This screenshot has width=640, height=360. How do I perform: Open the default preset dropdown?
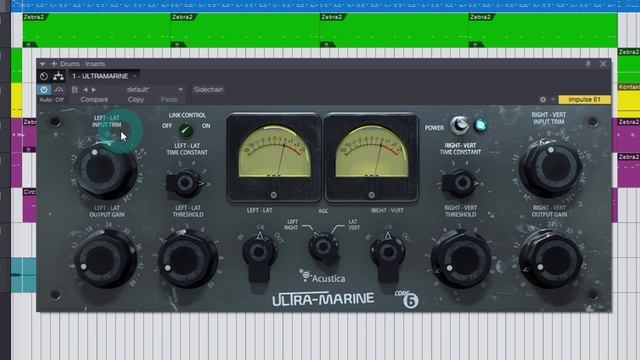click(143, 89)
